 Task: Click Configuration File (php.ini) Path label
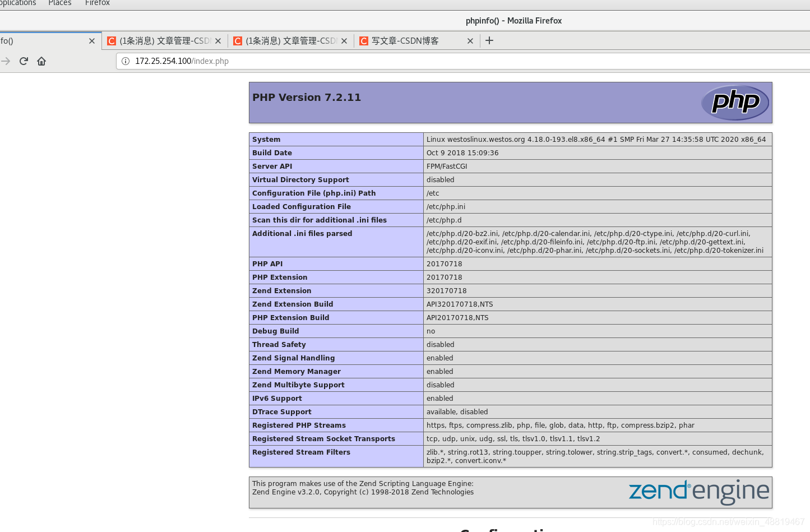(x=314, y=193)
